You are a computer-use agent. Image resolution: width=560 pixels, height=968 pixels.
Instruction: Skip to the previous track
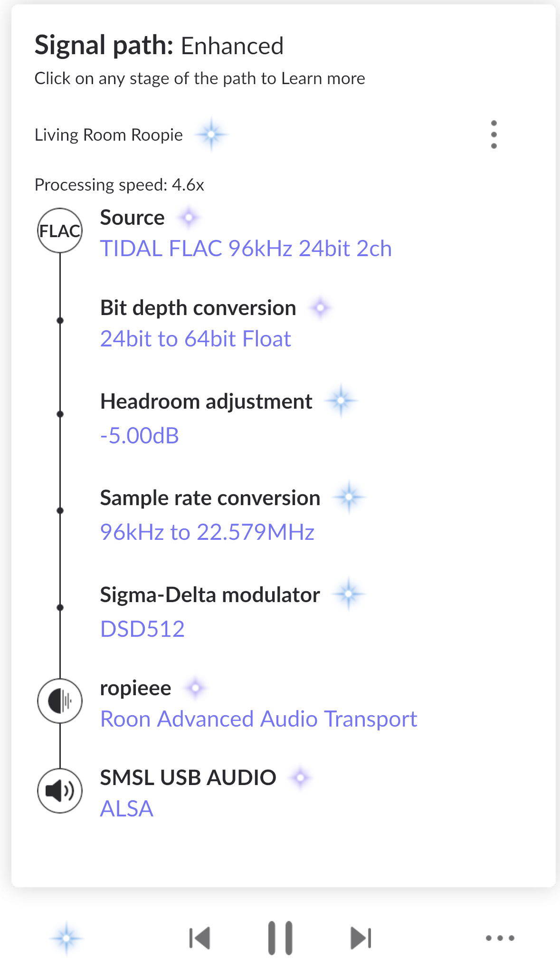tap(200, 938)
